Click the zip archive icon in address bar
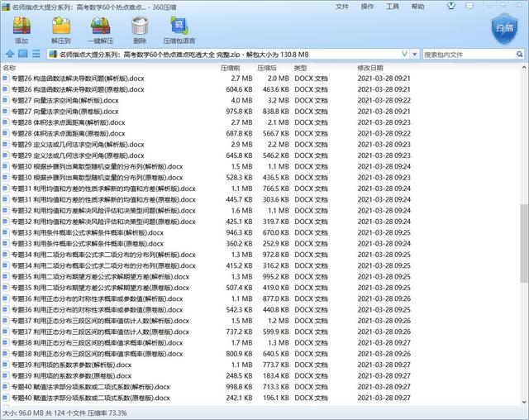Screen dimensions: 529x420 [x=53, y=54]
